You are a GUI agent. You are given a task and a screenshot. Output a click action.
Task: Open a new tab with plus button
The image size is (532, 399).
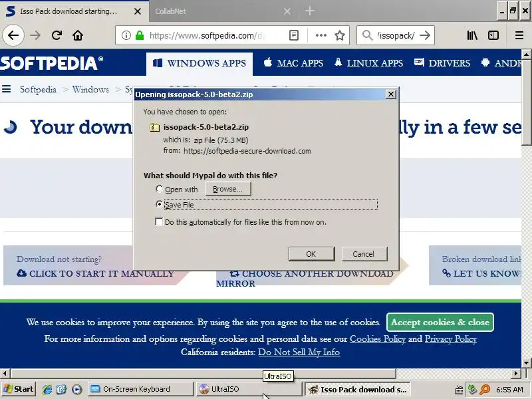pyautogui.click(x=309, y=11)
